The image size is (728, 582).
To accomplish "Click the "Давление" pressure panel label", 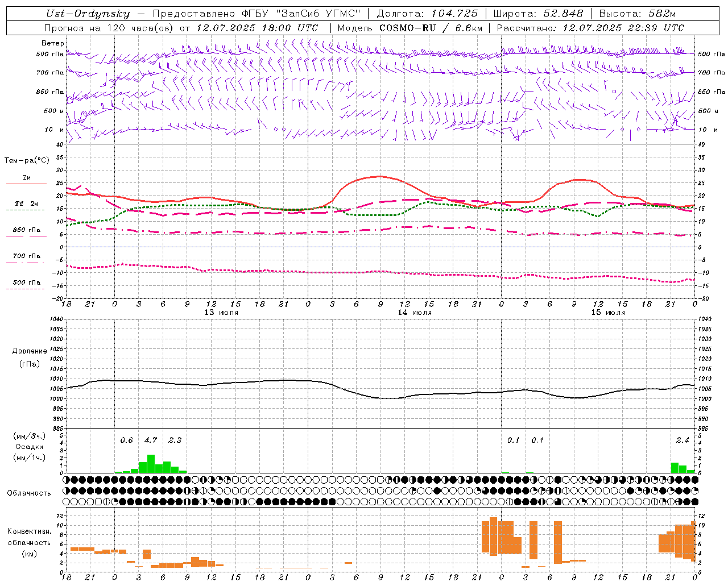I will coord(30,351).
